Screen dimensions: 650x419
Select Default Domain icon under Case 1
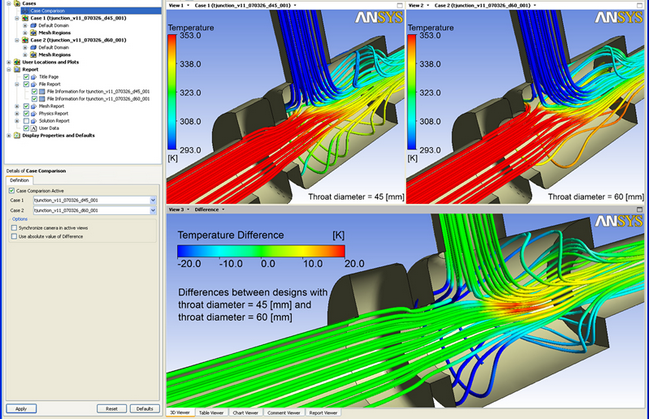(34, 26)
